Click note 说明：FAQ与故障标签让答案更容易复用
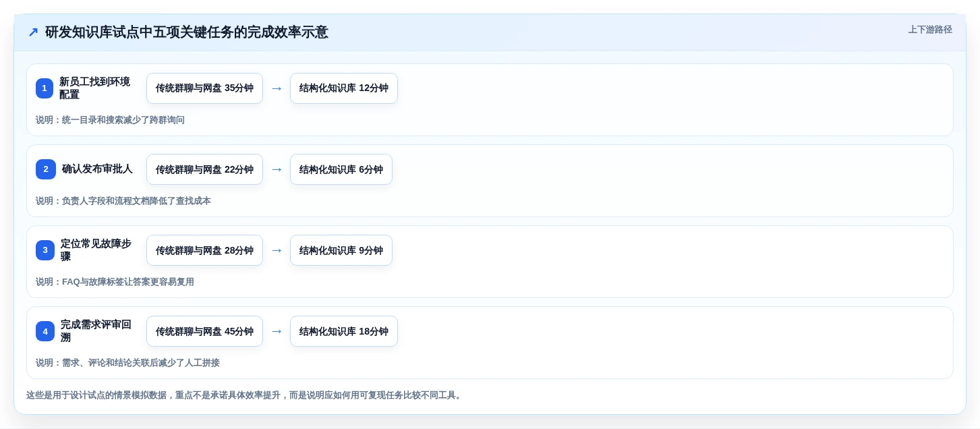980x429 pixels. 115,282
